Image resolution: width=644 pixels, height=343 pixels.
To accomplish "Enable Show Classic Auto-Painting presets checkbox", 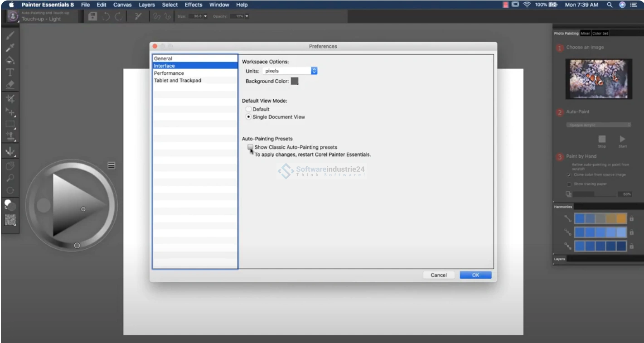I will click(250, 147).
